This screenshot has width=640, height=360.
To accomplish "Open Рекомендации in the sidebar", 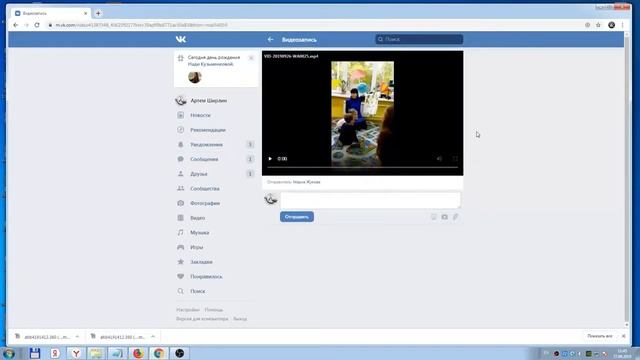I will [x=208, y=130].
